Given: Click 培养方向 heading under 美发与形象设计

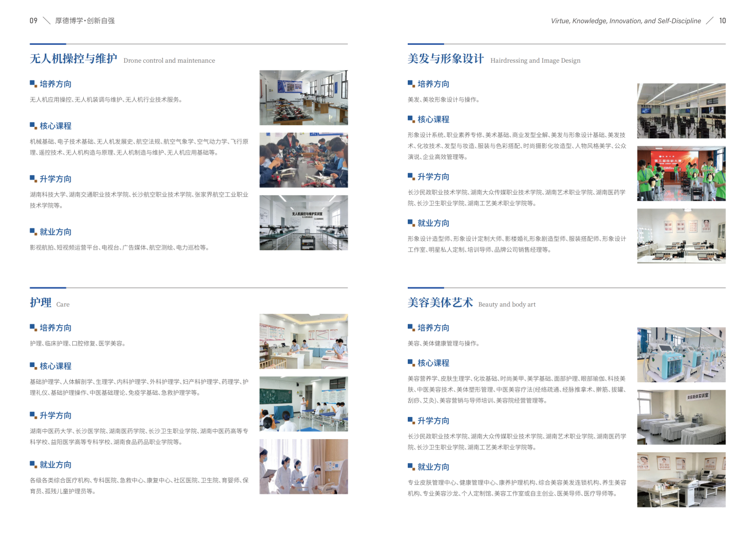Looking at the screenshot, I should [x=433, y=84].
